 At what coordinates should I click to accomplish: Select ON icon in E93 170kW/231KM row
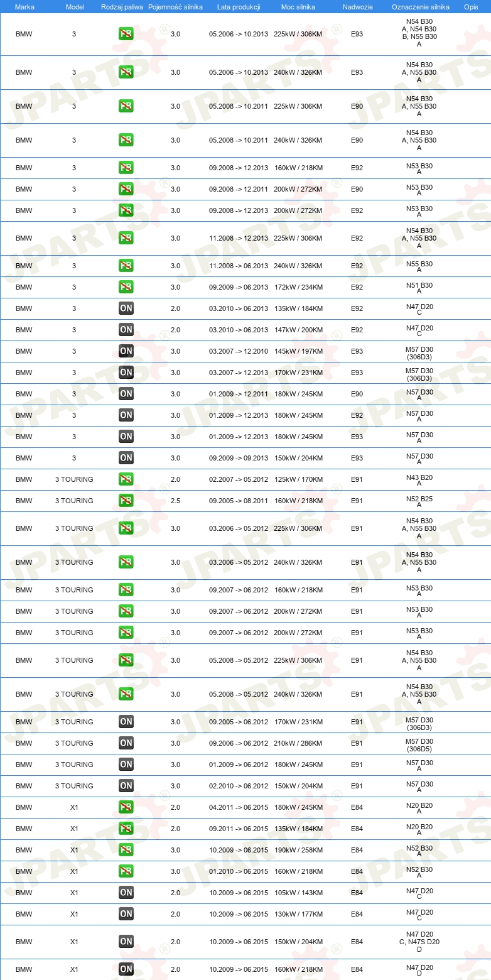[x=126, y=373]
